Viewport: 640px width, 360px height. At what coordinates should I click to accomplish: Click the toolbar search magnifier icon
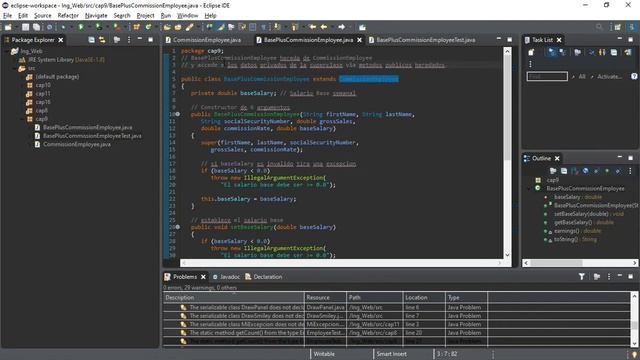point(599,27)
